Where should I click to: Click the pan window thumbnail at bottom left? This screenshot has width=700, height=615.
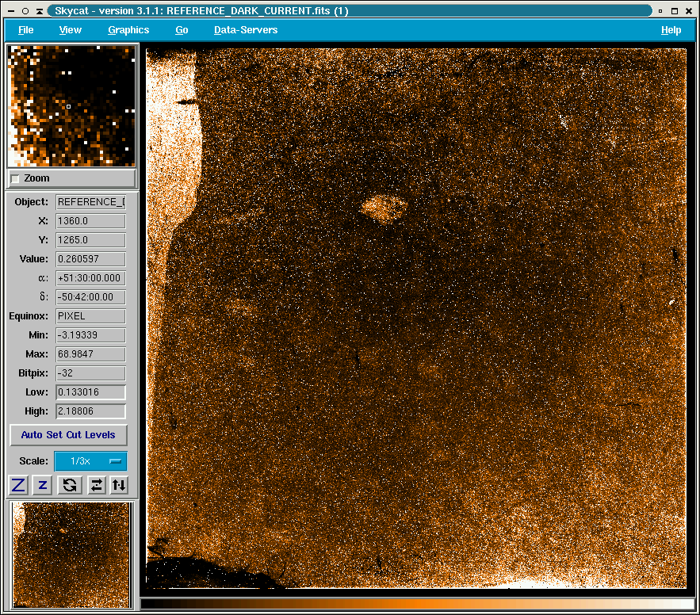(71, 555)
